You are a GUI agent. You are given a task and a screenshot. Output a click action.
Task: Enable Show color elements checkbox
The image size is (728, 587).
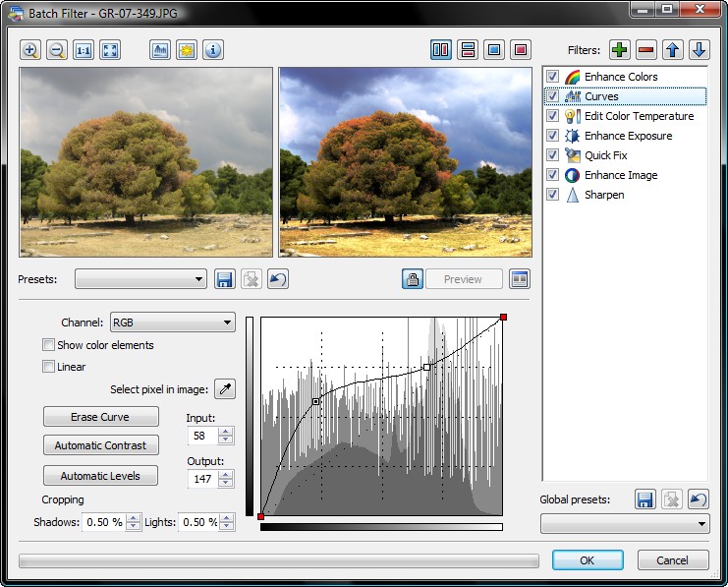(48, 345)
